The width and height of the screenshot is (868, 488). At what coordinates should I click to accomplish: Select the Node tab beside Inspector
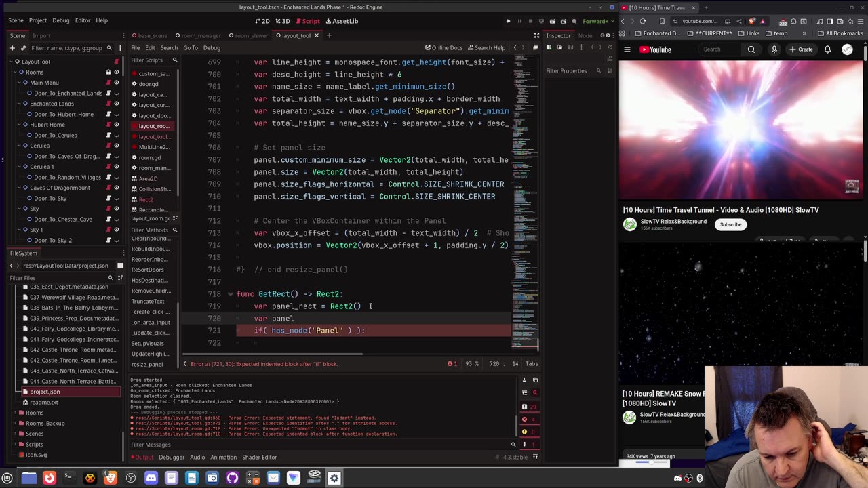tap(585, 35)
